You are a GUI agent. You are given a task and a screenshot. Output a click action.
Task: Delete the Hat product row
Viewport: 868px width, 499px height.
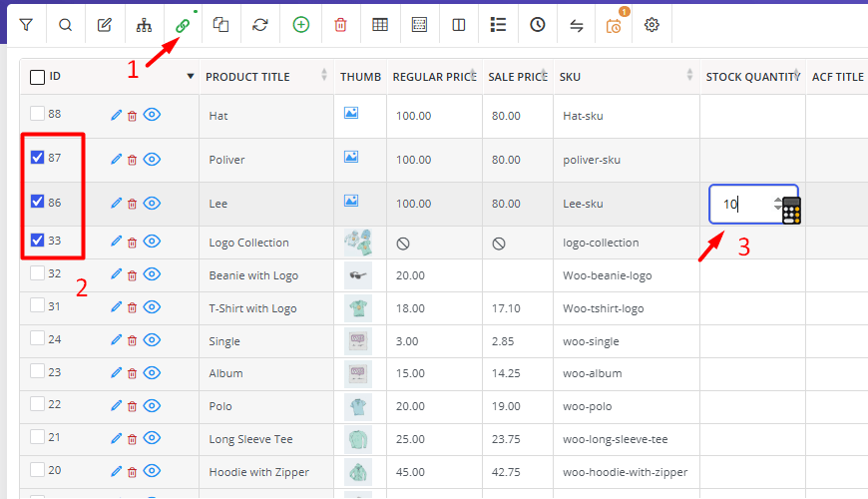(133, 116)
